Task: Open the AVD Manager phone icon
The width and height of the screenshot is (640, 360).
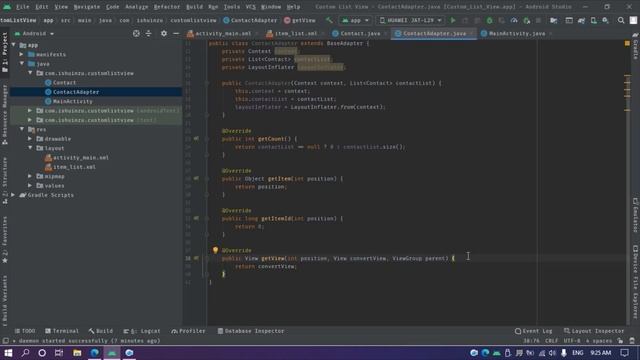Action: coord(593,20)
